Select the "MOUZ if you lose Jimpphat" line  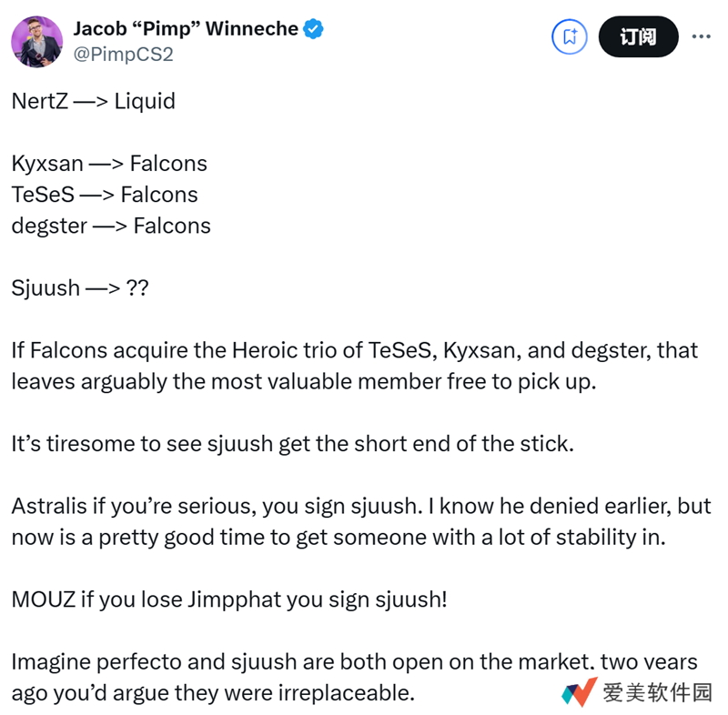pyautogui.click(x=229, y=599)
